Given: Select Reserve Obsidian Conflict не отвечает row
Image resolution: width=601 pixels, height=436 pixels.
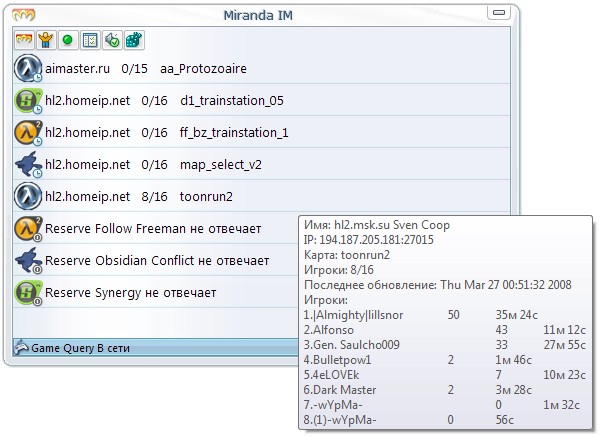Looking at the screenshot, I should [156, 261].
